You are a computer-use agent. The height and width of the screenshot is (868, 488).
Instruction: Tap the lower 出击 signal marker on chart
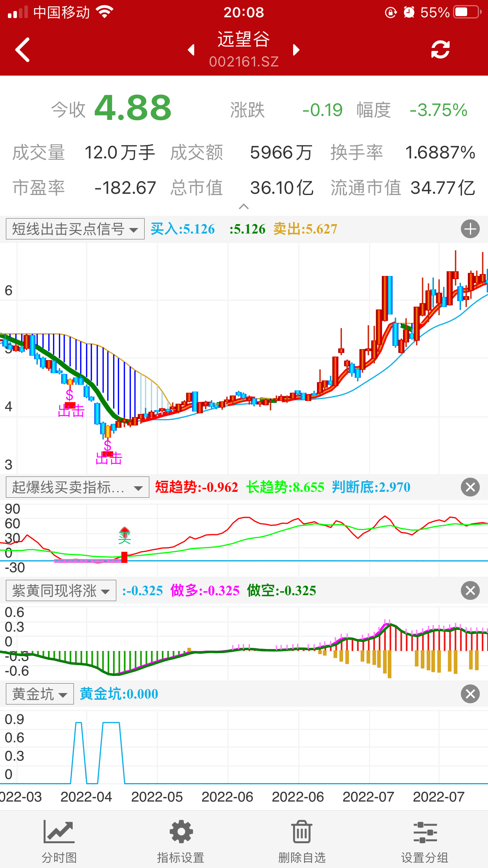click(109, 458)
